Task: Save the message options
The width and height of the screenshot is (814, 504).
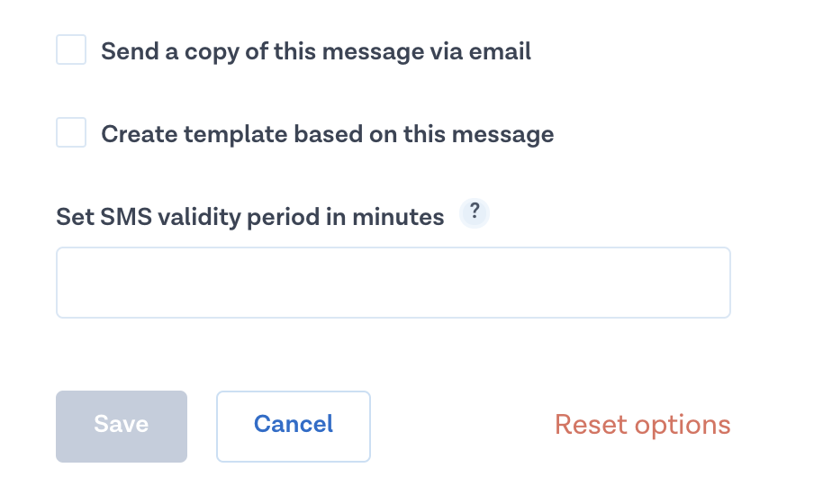Action: pos(122,426)
